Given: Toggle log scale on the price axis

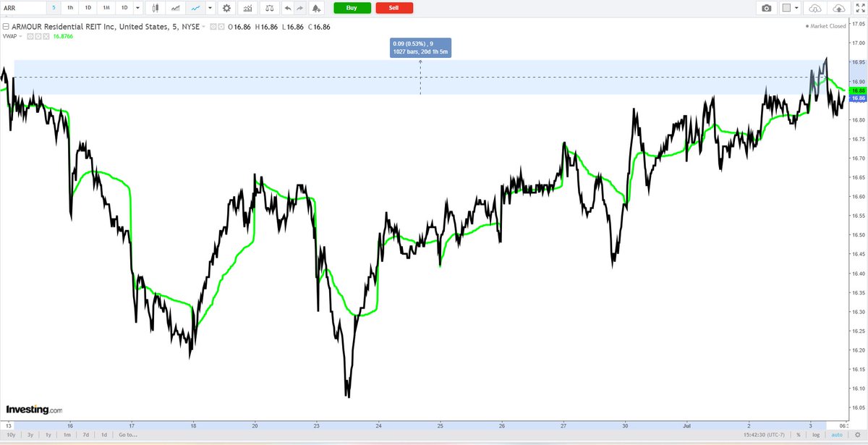Looking at the screenshot, I should pos(816,435).
